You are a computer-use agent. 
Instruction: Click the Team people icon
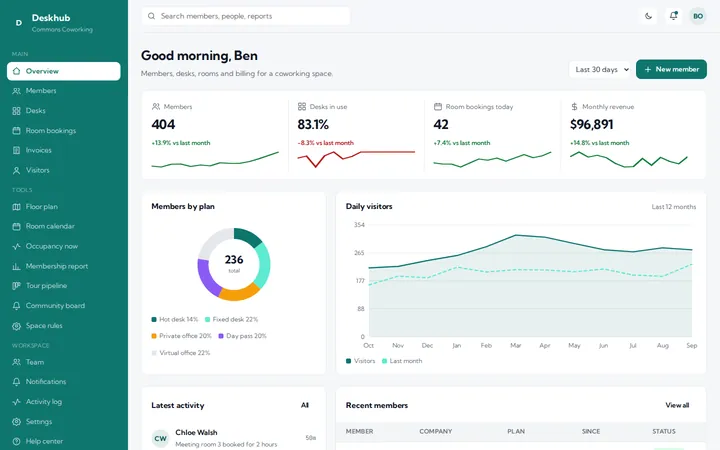[x=17, y=362]
